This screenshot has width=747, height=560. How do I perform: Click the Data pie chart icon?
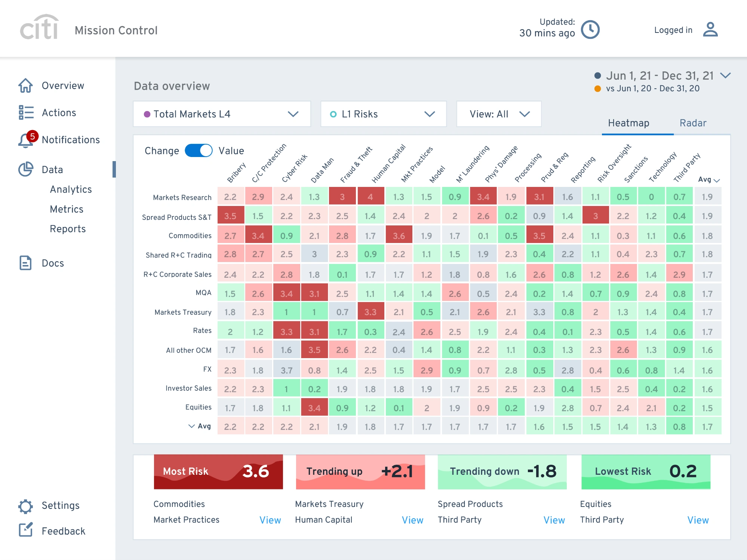click(x=26, y=169)
